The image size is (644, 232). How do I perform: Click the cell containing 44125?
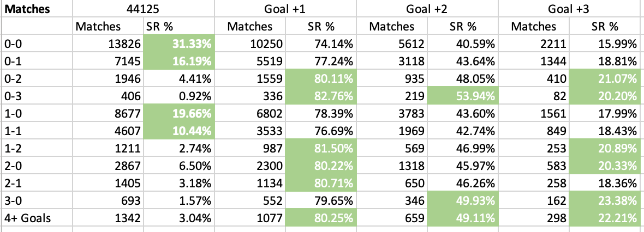coord(143,9)
